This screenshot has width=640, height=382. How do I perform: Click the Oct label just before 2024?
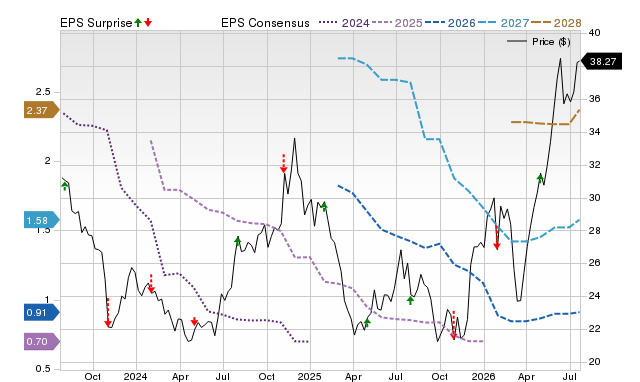tap(93, 376)
